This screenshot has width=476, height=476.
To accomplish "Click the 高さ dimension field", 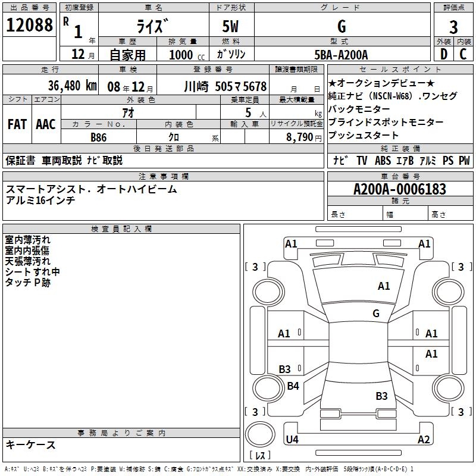I will point(451,214).
